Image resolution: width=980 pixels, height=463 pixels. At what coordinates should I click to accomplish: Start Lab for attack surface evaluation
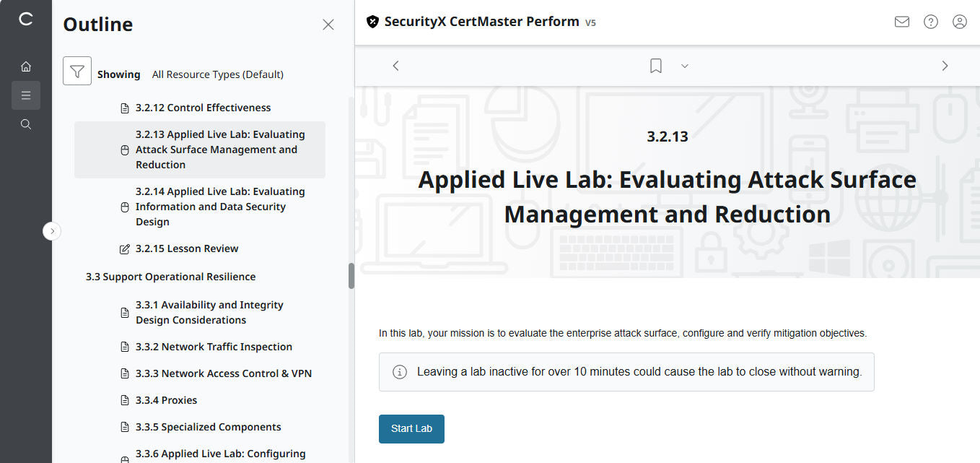tap(411, 428)
